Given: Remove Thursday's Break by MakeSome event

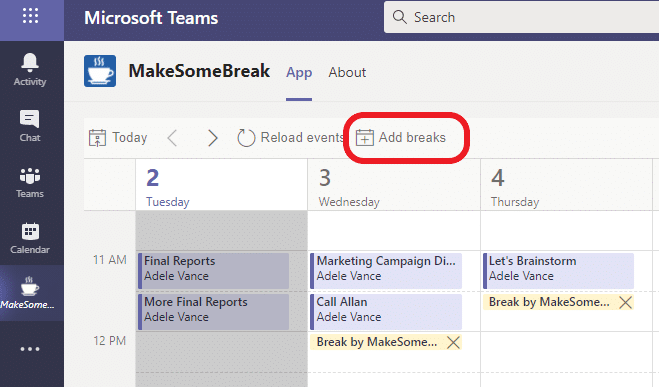Looking at the screenshot, I should tap(625, 302).
